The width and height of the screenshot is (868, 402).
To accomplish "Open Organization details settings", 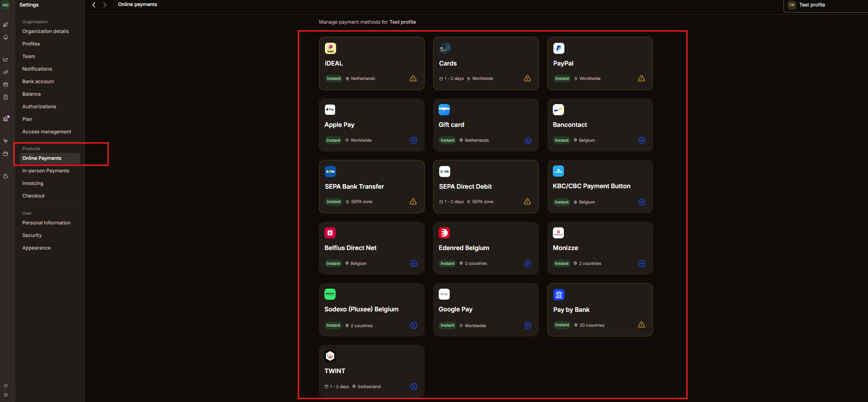I will (45, 32).
